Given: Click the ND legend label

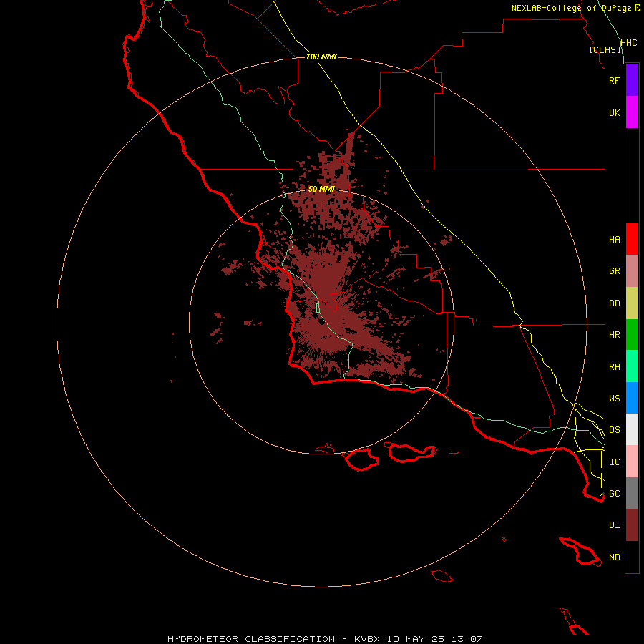Looking at the screenshot, I should (614, 557).
